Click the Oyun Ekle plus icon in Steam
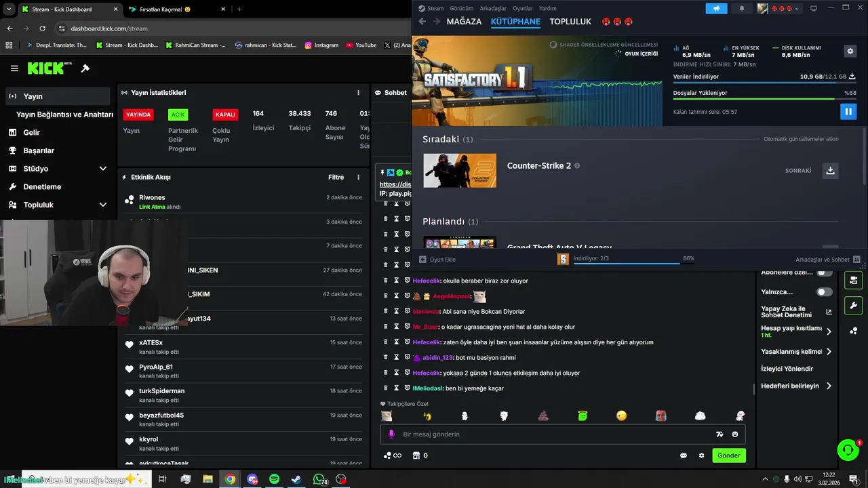The image size is (868, 488). pos(422,260)
